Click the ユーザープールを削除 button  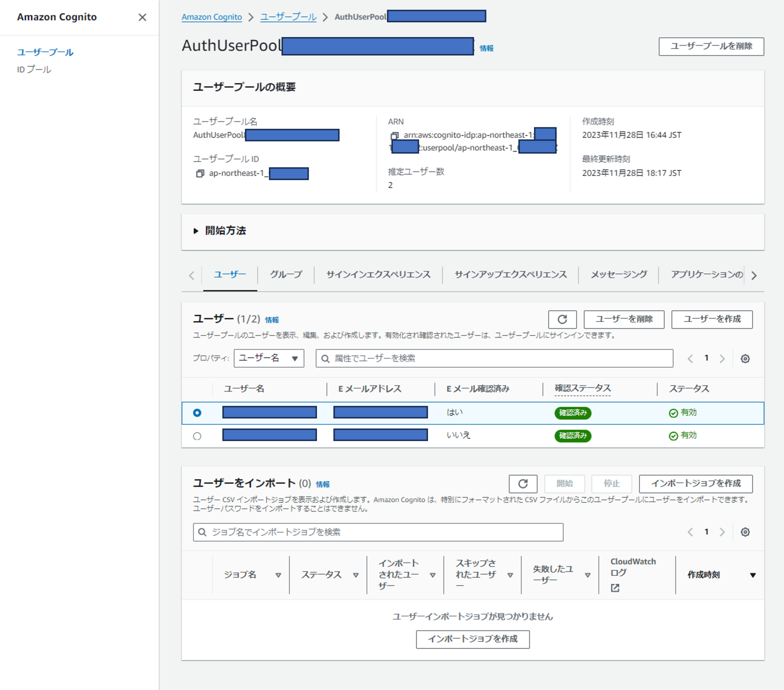pos(711,46)
